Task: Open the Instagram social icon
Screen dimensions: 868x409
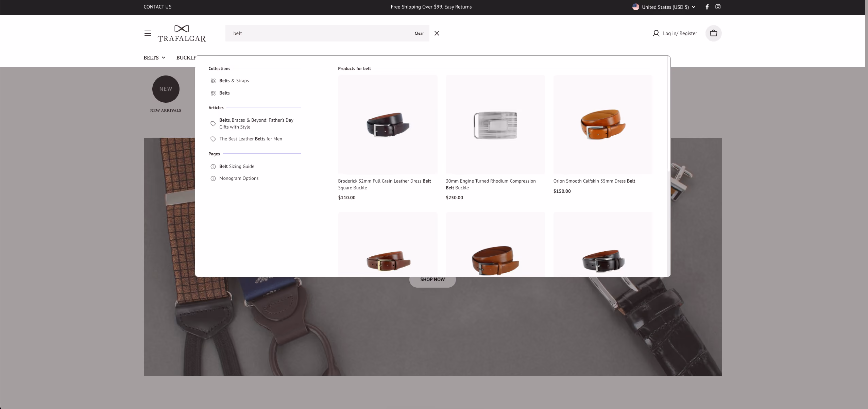Action: pos(718,7)
